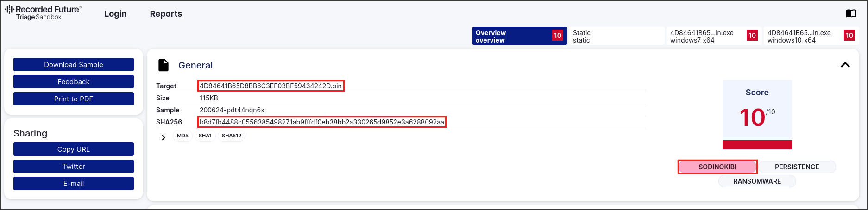
Task: Click the SHA256 field label
Action: pos(169,122)
